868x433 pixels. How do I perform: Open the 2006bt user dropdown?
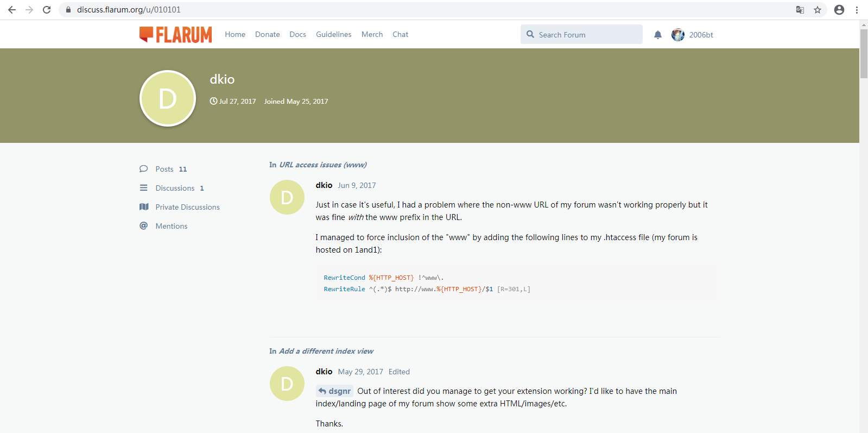[x=693, y=35]
